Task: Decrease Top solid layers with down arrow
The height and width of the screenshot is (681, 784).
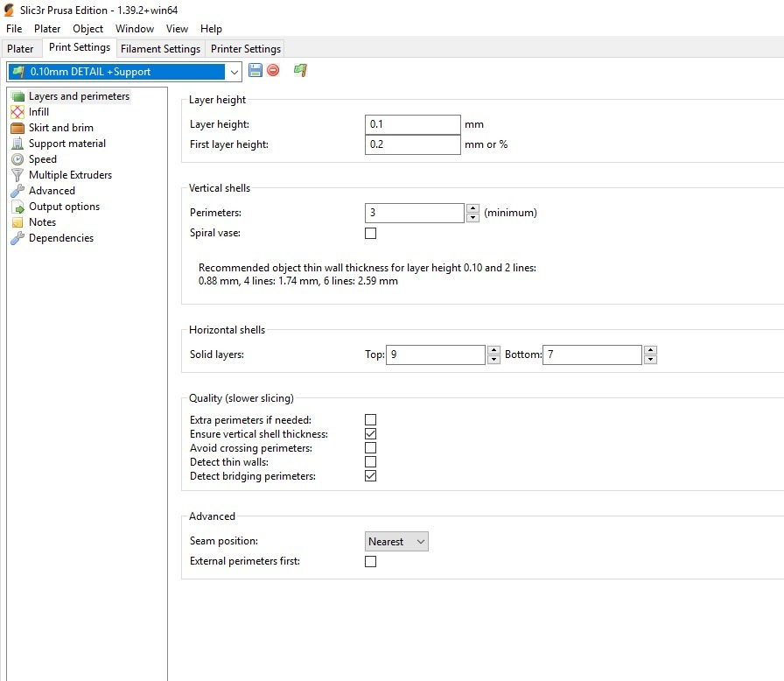Action: [494, 360]
